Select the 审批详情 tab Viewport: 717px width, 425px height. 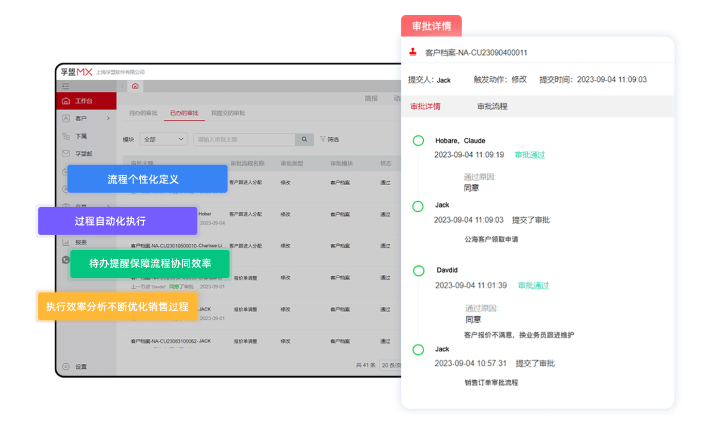(x=425, y=105)
